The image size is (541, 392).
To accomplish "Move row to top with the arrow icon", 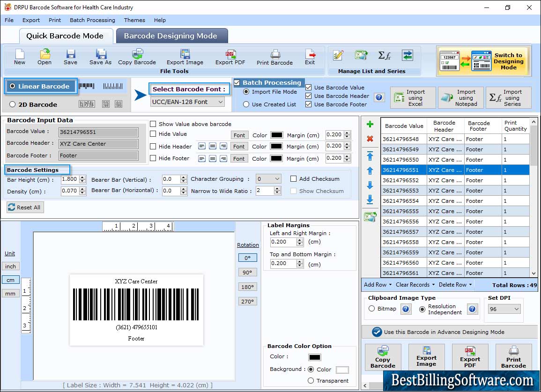I will 370,156.
